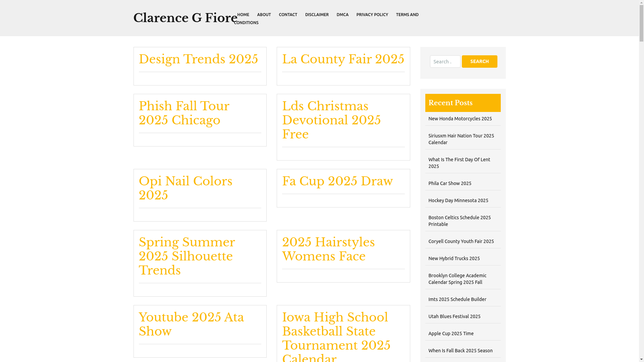644x362 pixels.
Task: Select New Hybrid Trucks 2025 link
Action: pos(454,258)
